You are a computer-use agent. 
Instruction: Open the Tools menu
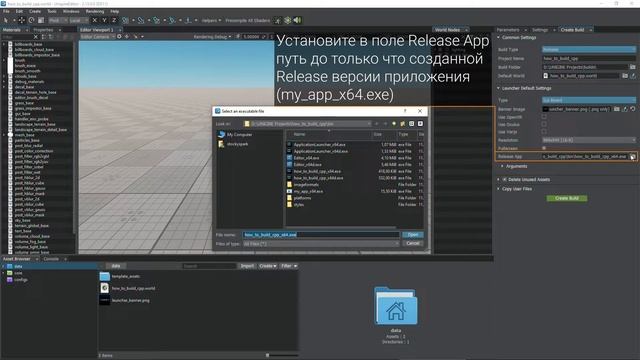52,11
